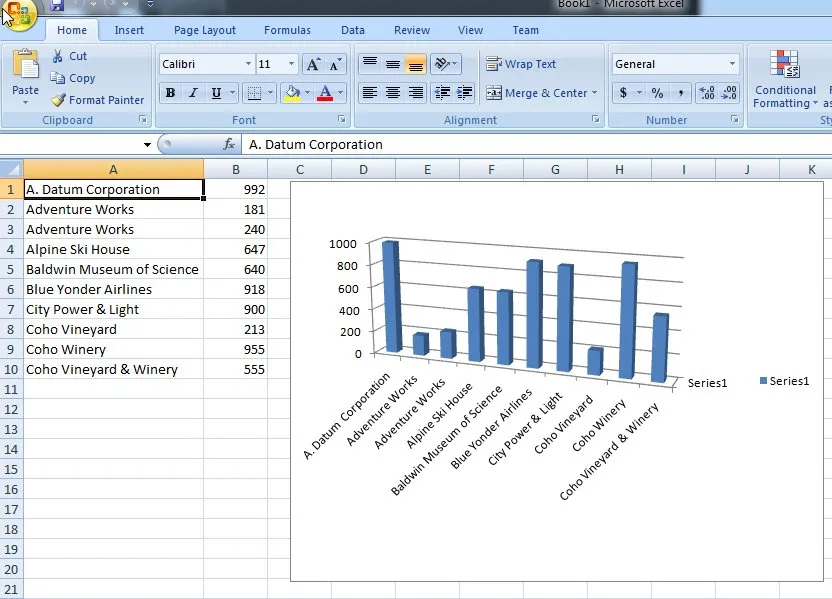Increase font size with Grow Font icon
Image resolution: width=832 pixels, height=599 pixels.
click(313, 64)
